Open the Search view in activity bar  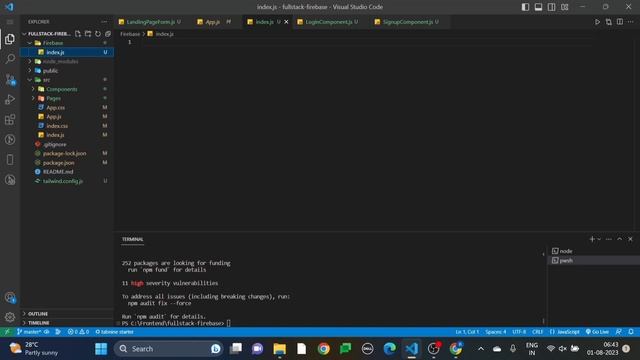tap(10, 59)
